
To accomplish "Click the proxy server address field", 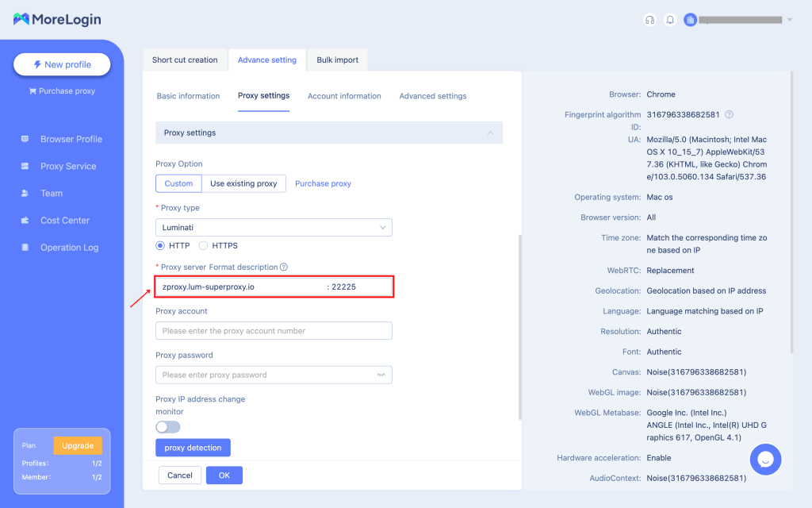I will pyautogui.click(x=274, y=287).
